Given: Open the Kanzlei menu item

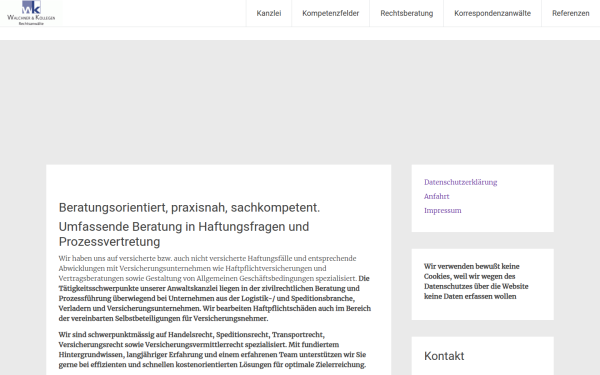Looking at the screenshot, I should [269, 13].
